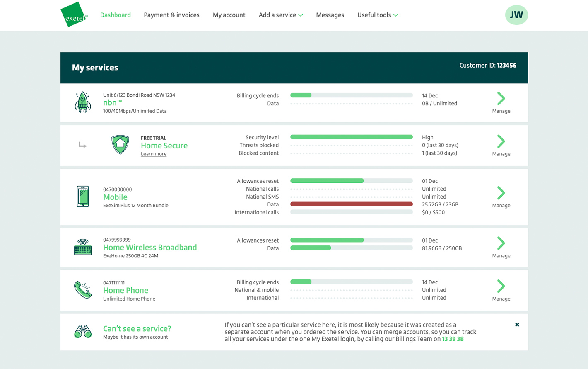Open the JW user avatar menu

[516, 15]
